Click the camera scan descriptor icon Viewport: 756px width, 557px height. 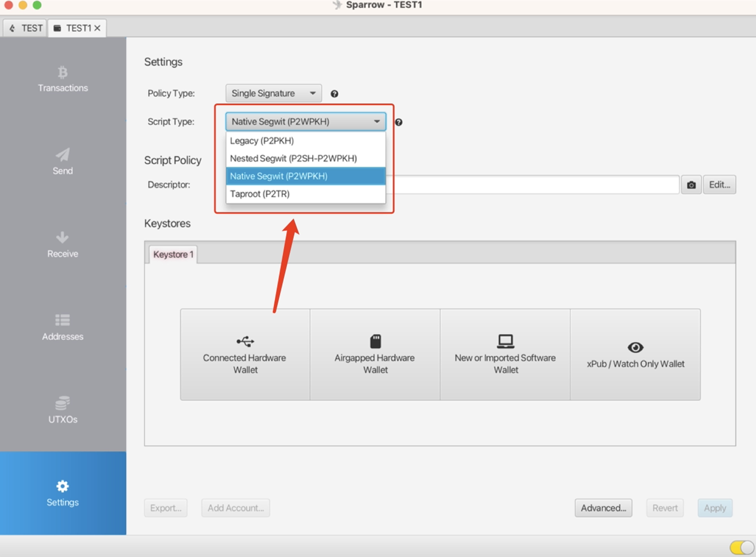click(691, 185)
